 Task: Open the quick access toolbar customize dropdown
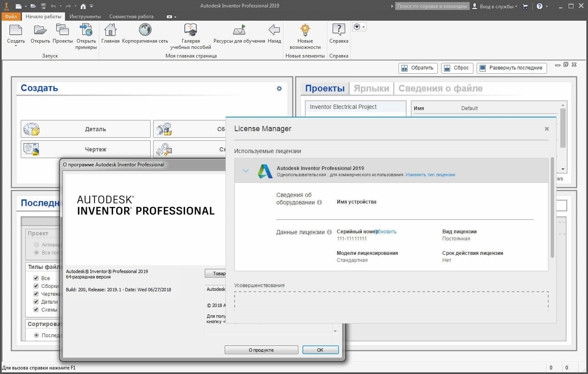(x=91, y=6)
